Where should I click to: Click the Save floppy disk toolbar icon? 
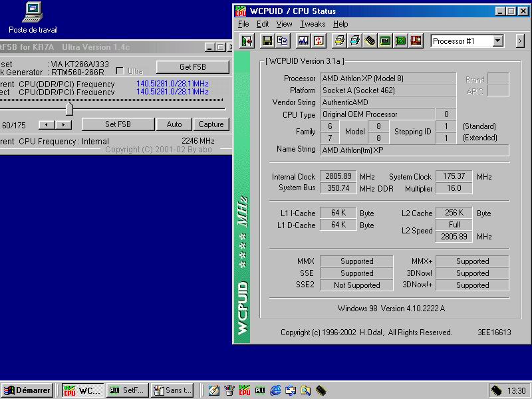(267, 41)
